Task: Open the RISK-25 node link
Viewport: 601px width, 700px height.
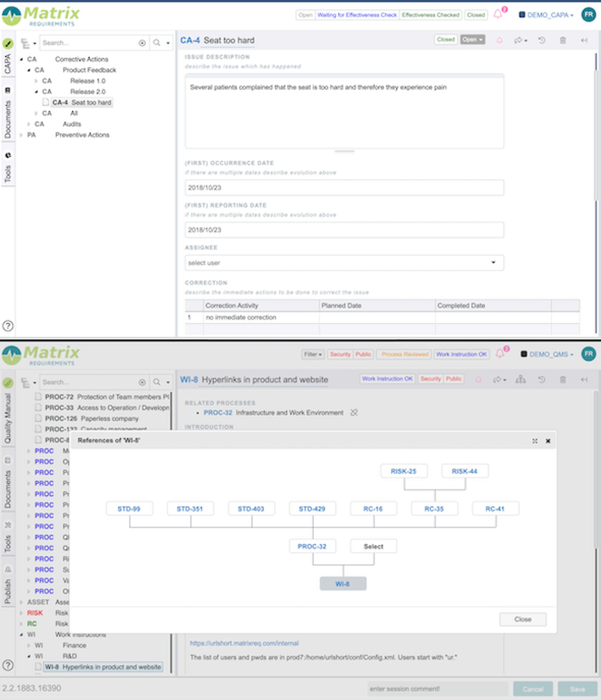Action: 403,471
